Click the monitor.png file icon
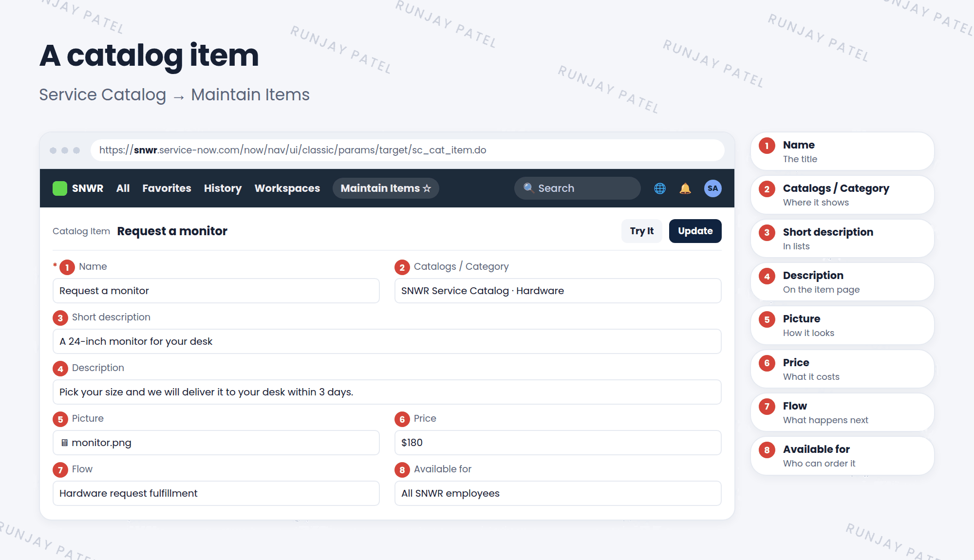The width and height of the screenshot is (974, 560). tap(64, 443)
